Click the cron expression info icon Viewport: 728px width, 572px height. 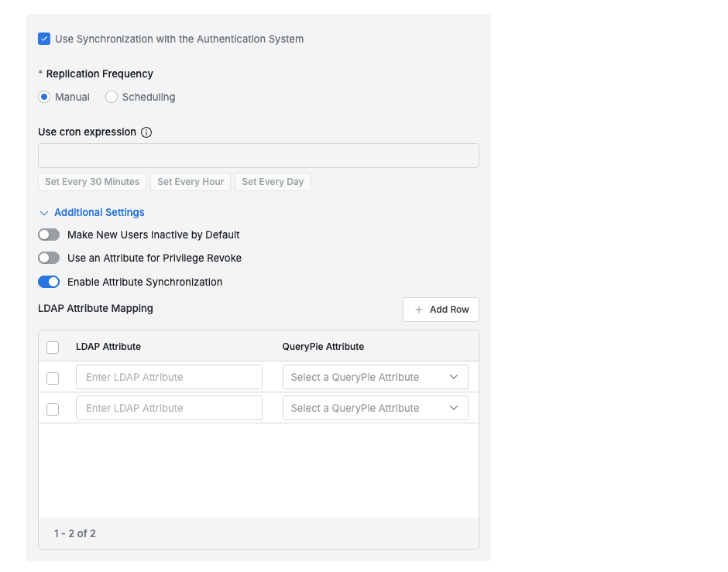point(146,132)
